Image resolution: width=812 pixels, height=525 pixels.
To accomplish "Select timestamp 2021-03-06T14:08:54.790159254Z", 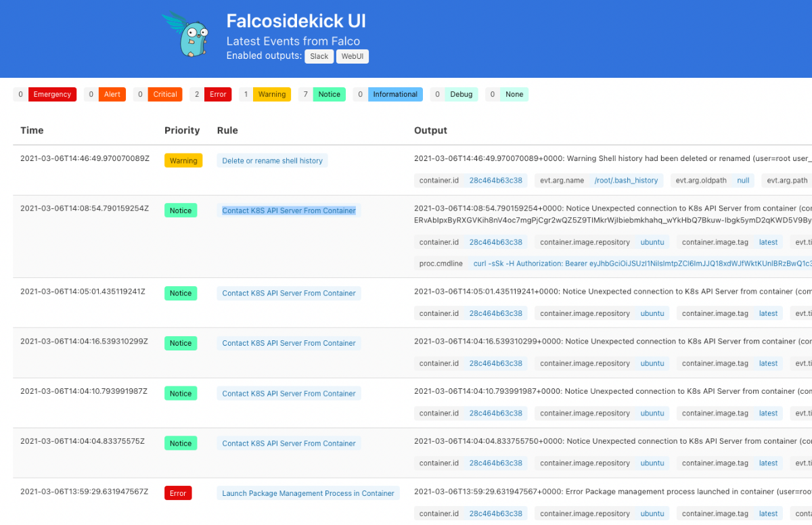I will (x=85, y=208).
